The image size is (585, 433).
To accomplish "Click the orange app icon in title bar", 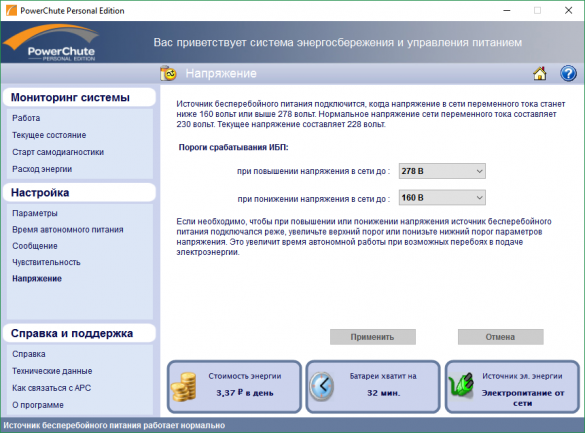I will point(11,10).
